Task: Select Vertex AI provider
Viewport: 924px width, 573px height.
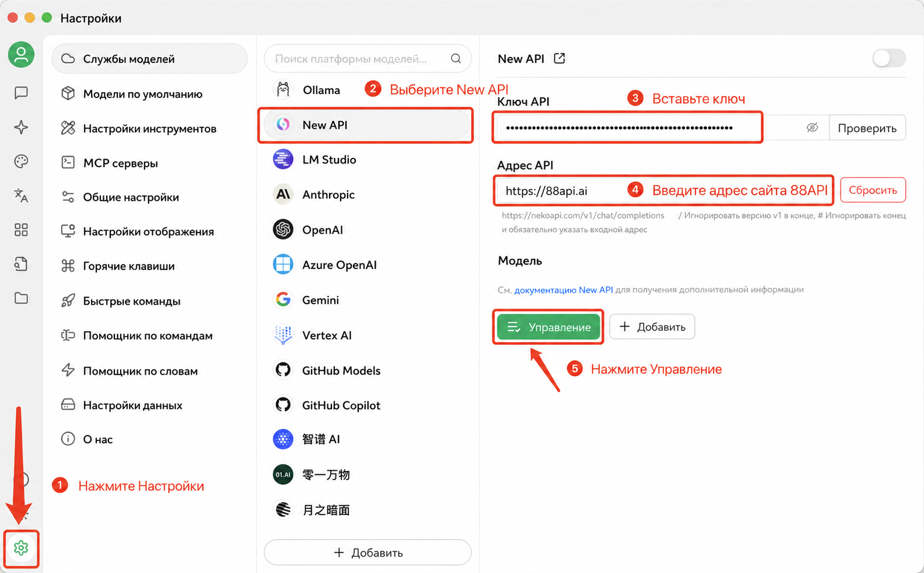Action: (367, 335)
